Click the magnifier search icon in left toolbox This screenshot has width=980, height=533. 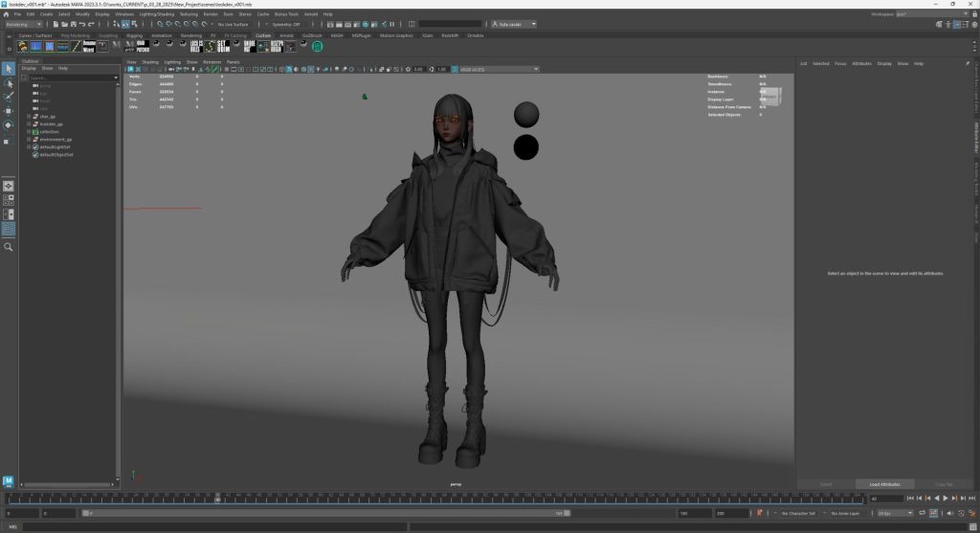(9, 247)
